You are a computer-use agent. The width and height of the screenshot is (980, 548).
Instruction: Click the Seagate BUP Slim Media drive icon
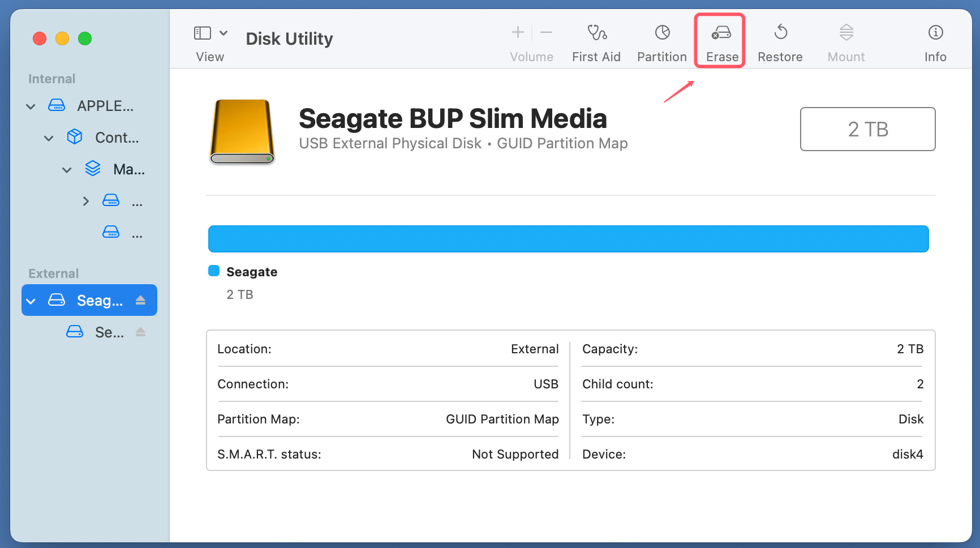(x=242, y=132)
